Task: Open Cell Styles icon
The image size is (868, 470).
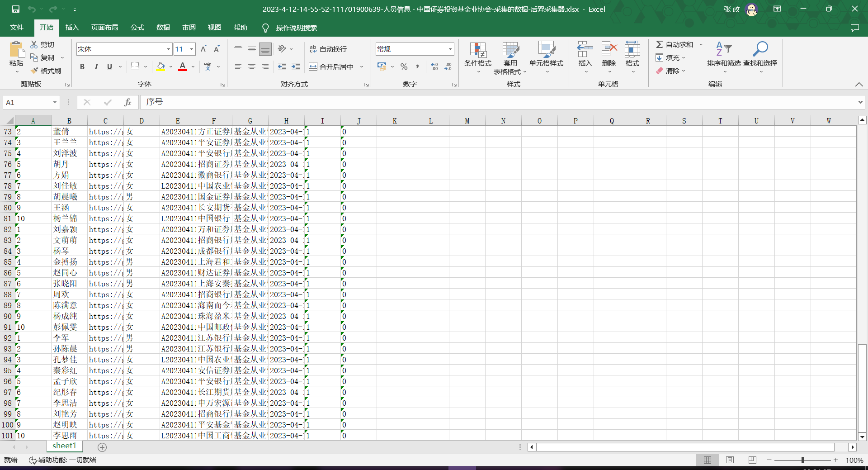Action: (546, 50)
